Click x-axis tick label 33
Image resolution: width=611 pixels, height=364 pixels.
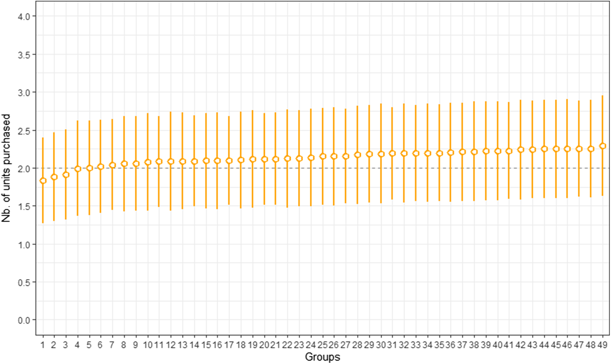[x=416, y=345]
